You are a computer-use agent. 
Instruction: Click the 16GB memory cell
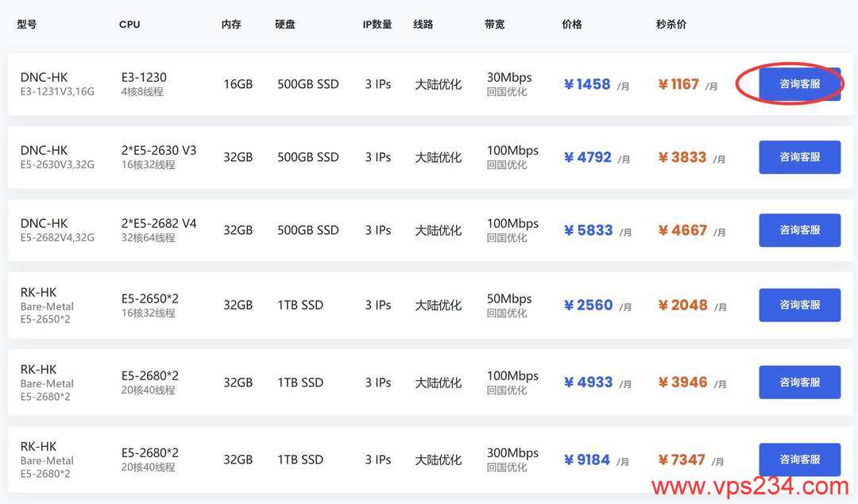[x=238, y=84]
